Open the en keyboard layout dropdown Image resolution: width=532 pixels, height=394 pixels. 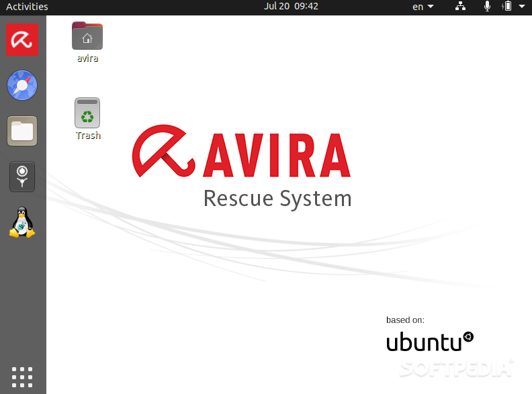pos(423,7)
